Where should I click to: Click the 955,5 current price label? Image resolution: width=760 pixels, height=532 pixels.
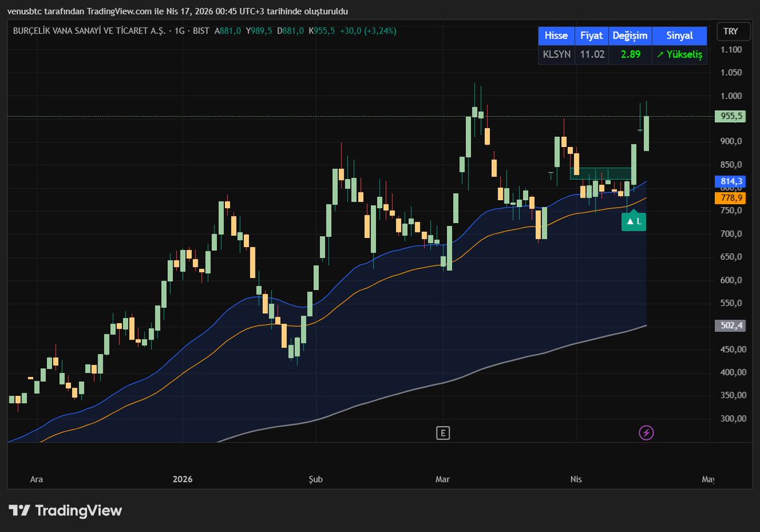(x=730, y=116)
